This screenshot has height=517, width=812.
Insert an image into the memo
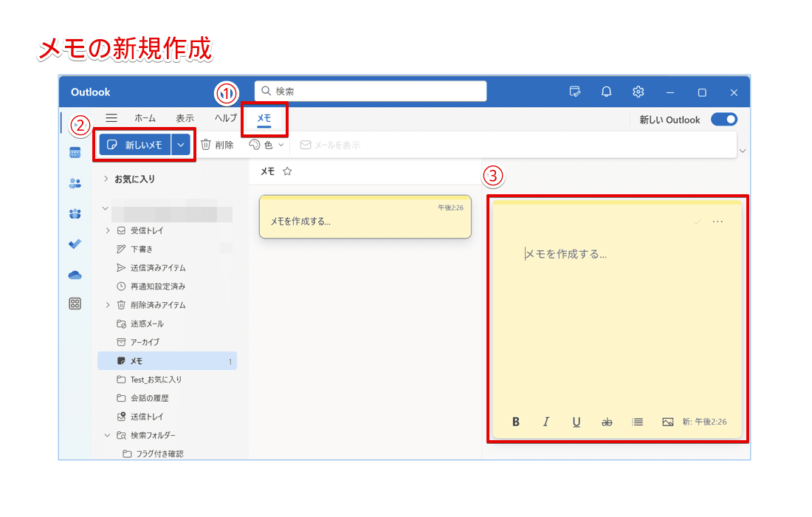tap(668, 422)
